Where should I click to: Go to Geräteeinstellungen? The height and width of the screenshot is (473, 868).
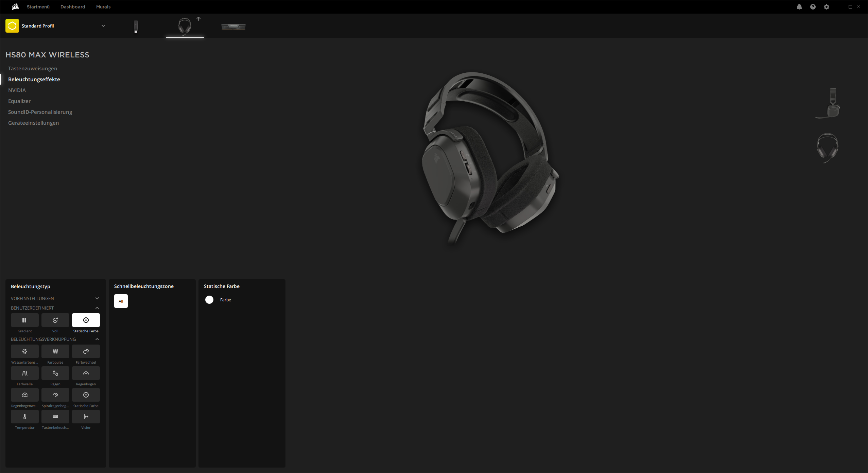34,123
